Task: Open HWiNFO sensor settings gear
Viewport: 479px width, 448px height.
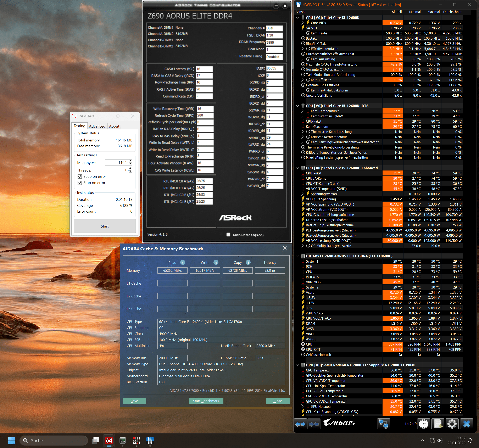Action: click(452, 424)
